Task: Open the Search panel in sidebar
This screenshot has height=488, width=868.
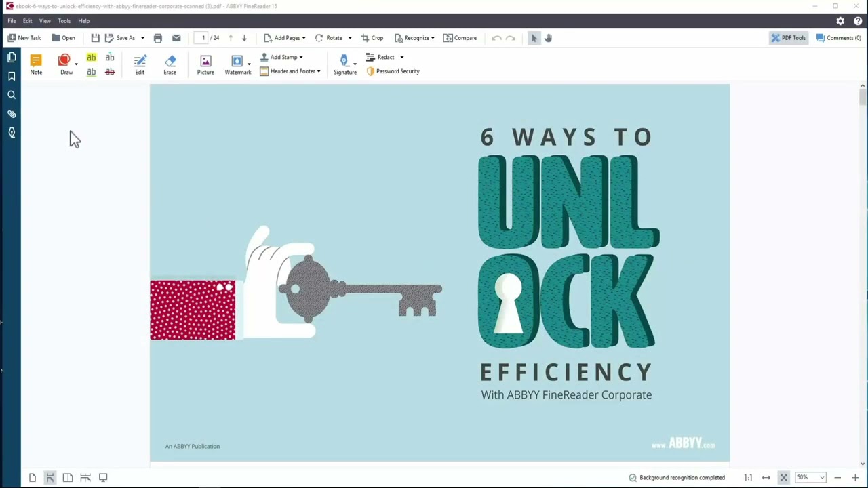Action: (12, 96)
